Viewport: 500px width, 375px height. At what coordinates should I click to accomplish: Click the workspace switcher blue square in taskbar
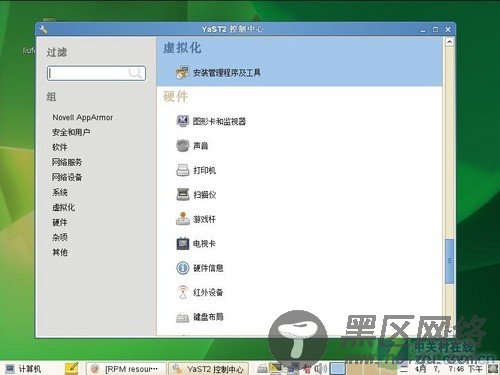[338, 369]
